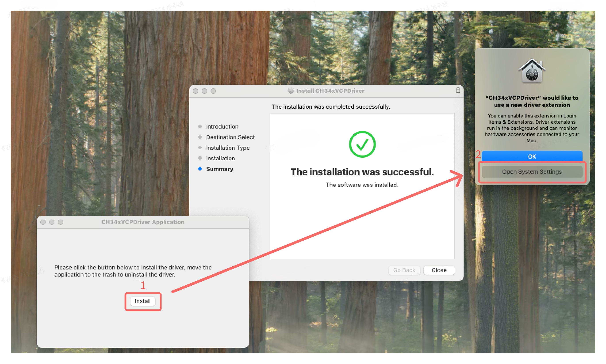Click the package icon beside installer title

click(291, 91)
